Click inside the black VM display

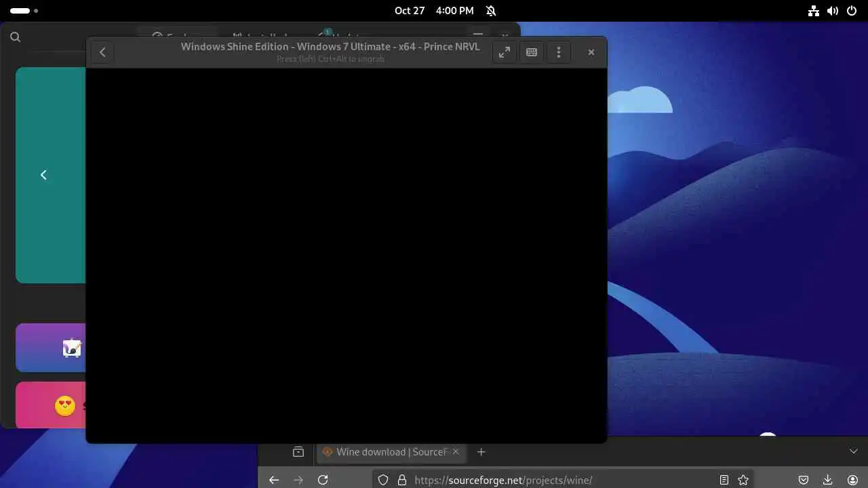tap(346, 256)
